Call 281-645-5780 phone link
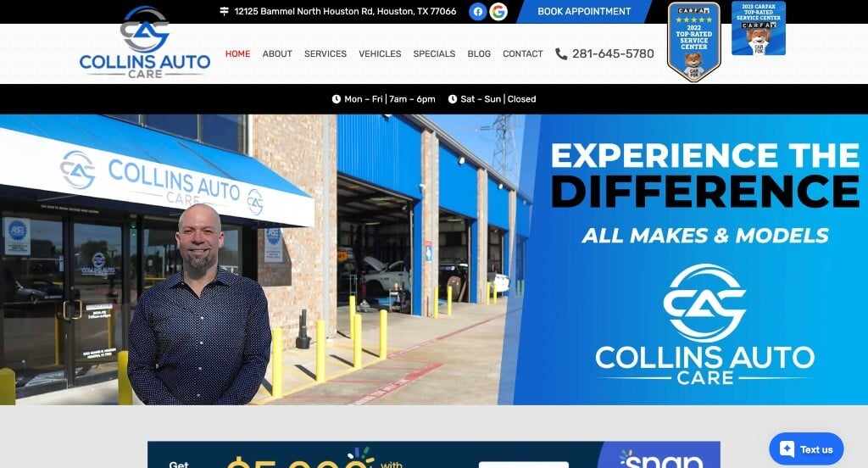This screenshot has height=468, width=868. click(613, 53)
